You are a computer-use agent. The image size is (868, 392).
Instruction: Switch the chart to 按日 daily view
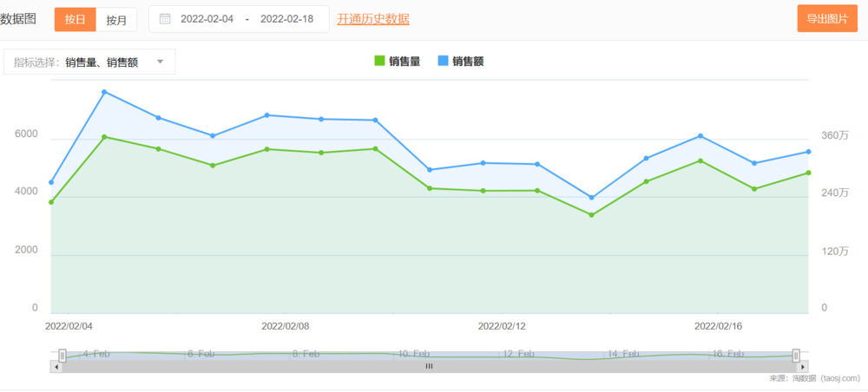76,19
